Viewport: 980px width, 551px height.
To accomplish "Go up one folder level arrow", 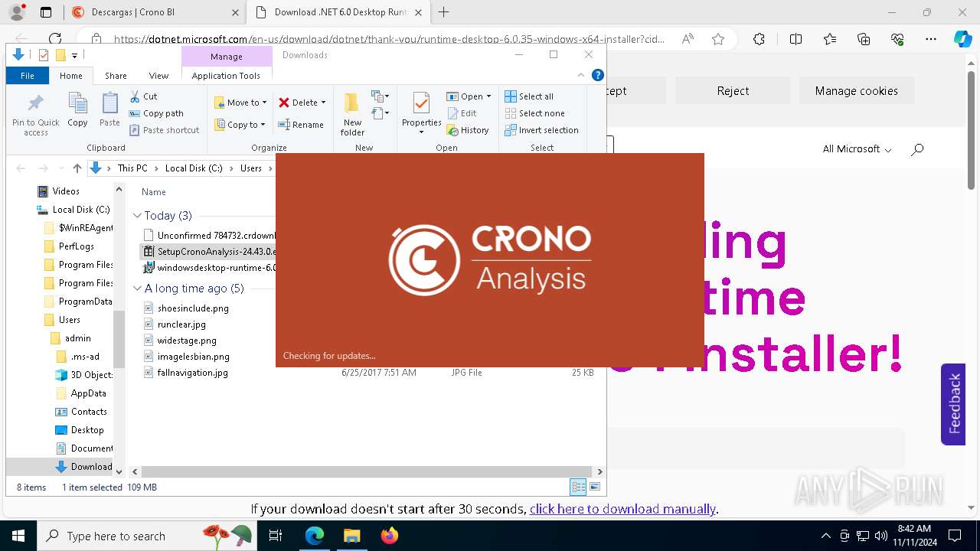I will pyautogui.click(x=77, y=168).
